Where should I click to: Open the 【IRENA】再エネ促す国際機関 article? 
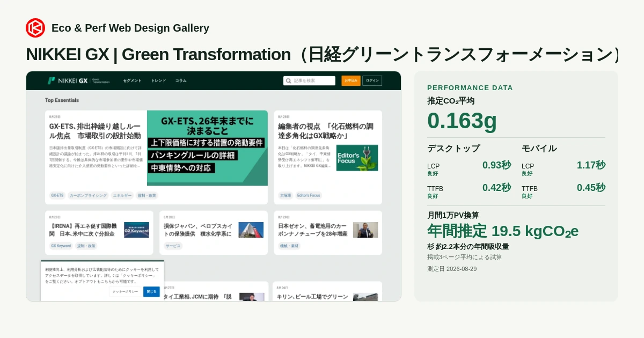84,230
